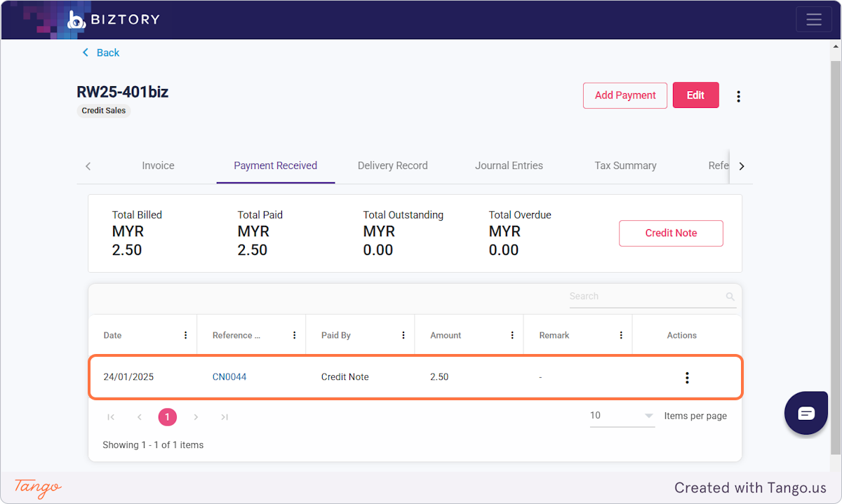Click the Credit Note paid-by cell
Viewport: 842px width, 504px height.
click(345, 376)
